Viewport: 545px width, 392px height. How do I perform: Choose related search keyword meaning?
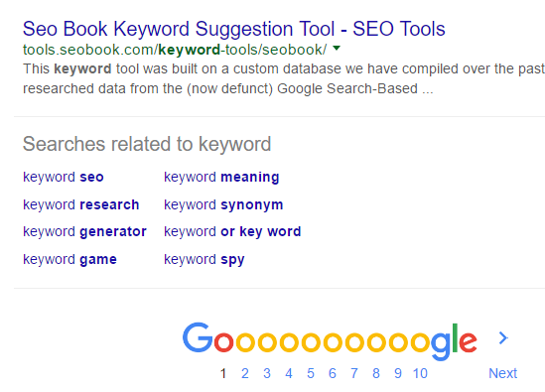point(221,177)
